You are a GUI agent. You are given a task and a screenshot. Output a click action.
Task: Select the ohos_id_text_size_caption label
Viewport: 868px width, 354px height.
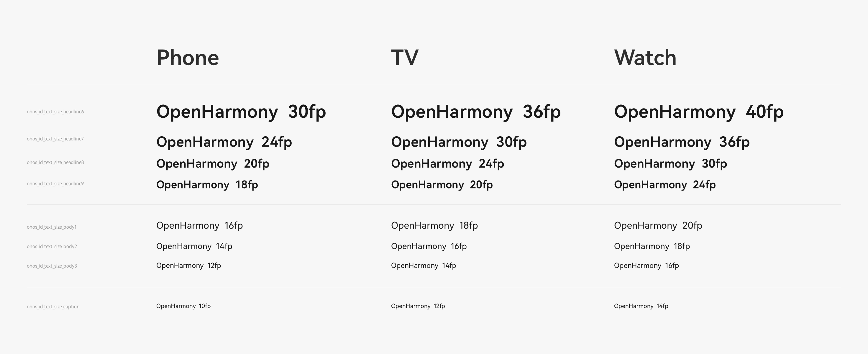(x=53, y=307)
